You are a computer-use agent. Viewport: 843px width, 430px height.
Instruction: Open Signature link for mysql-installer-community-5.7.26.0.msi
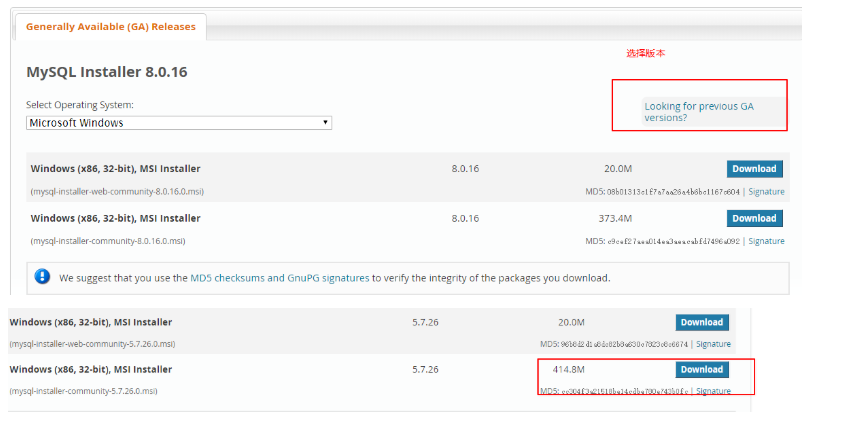713,391
